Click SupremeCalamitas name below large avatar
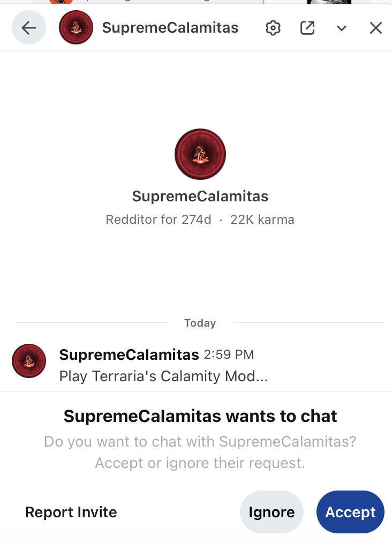Viewport: 392px width, 543px height. [200, 197]
